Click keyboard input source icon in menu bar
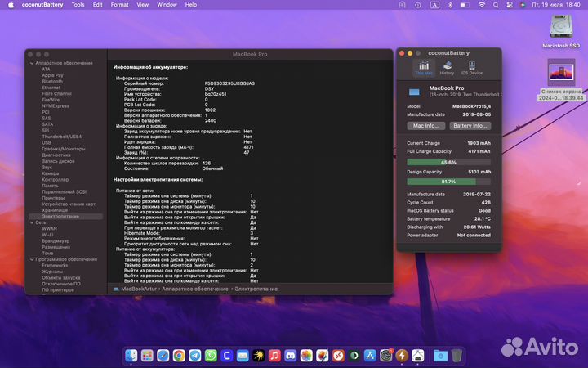Viewport: 588px width, 368px height. (434, 5)
